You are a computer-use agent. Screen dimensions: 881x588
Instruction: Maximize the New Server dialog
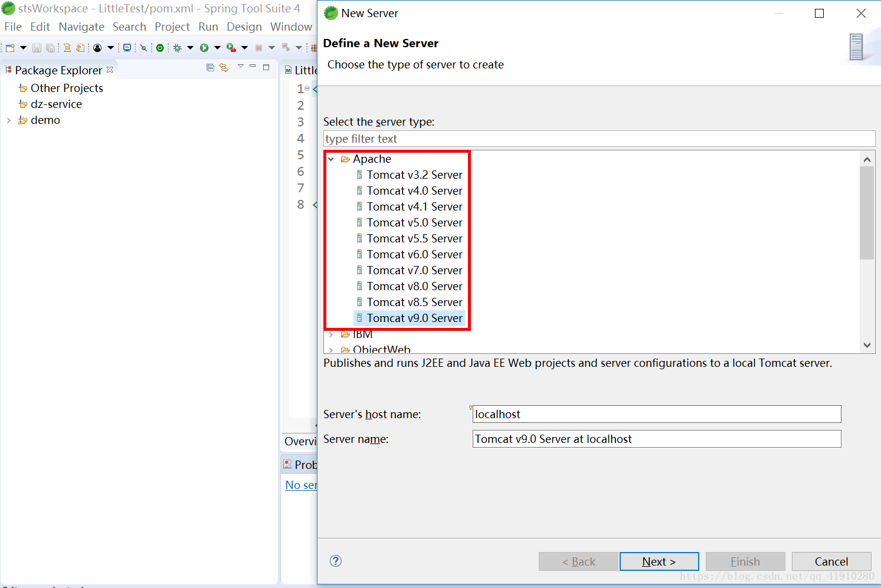pos(819,13)
